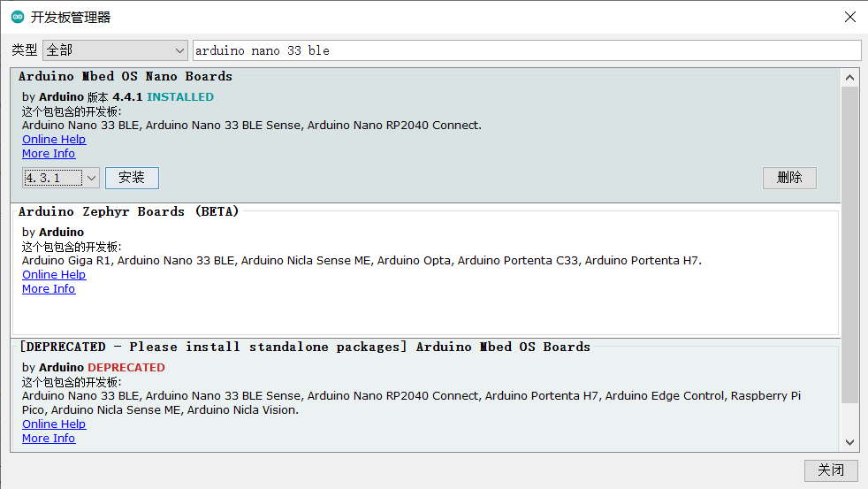Click the 安装 install button

click(x=132, y=178)
